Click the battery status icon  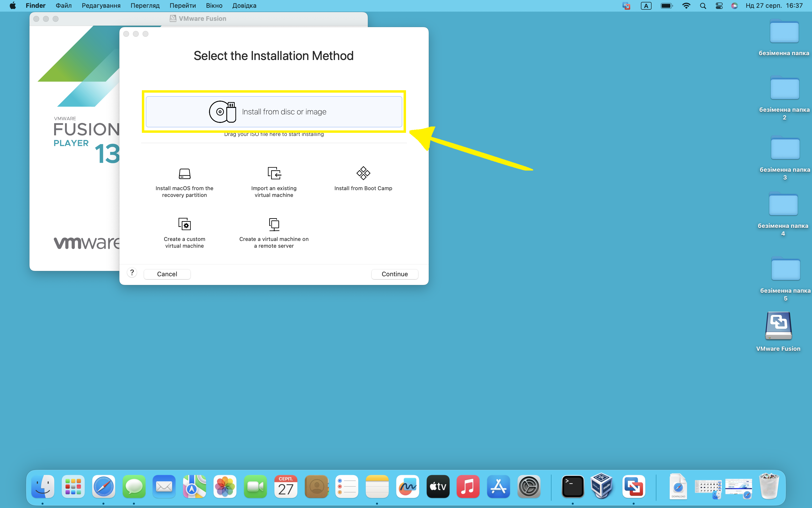coord(666,6)
